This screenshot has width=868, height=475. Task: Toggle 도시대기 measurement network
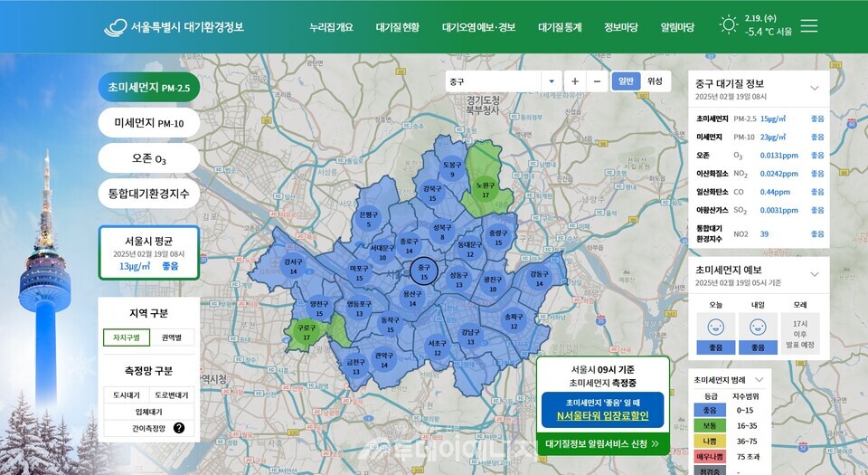tap(127, 395)
